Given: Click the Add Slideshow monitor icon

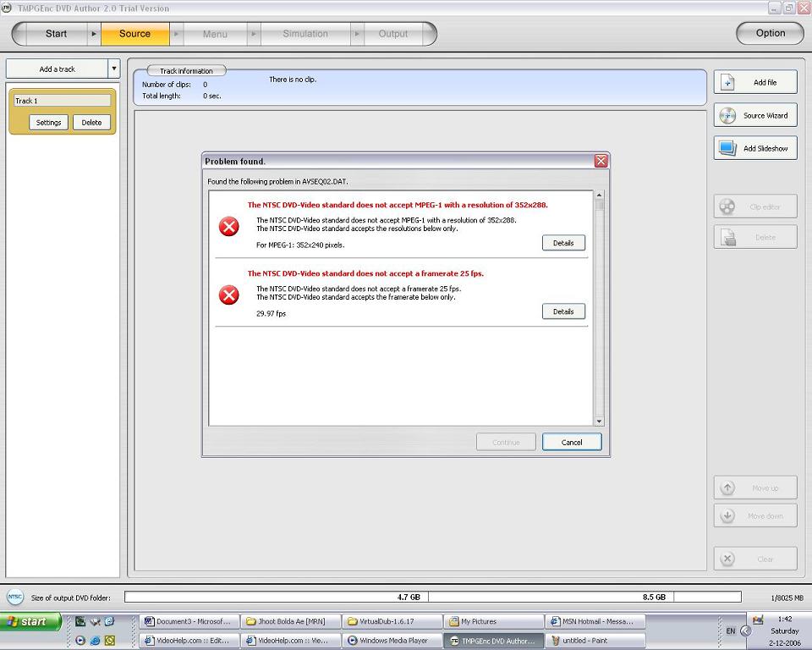Looking at the screenshot, I should (x=727, y=148).
